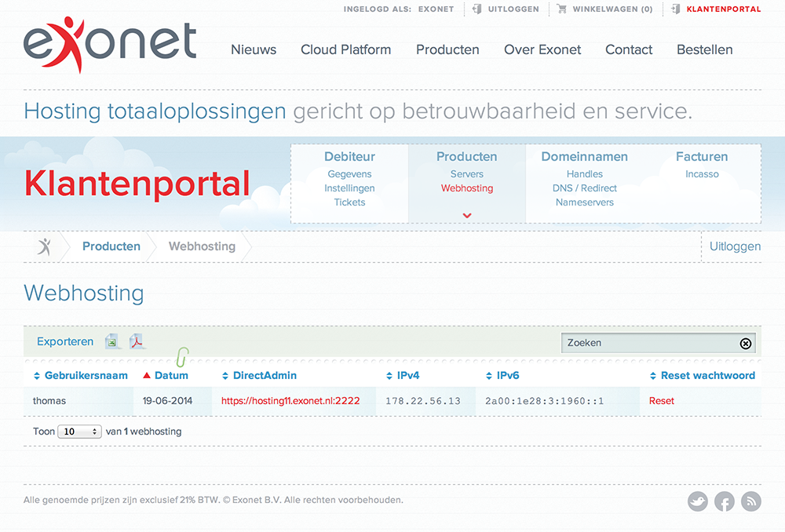Click Facturen portal heading
Screen dimensions: 785x532
pyautogui.click(x=702, y=157)
